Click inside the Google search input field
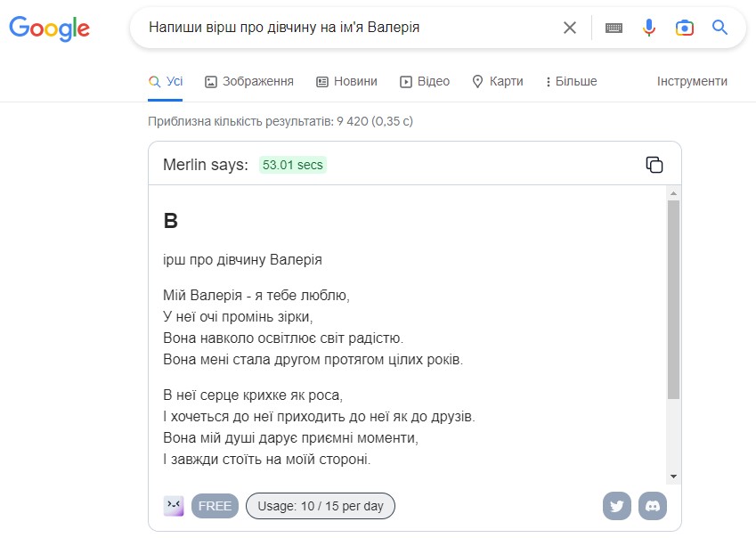 click(352, 28)
